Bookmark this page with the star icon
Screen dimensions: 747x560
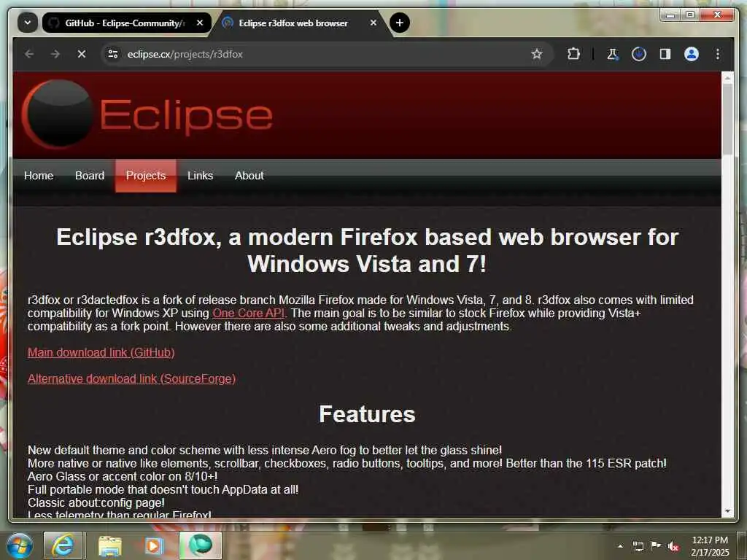pos(536,54)
